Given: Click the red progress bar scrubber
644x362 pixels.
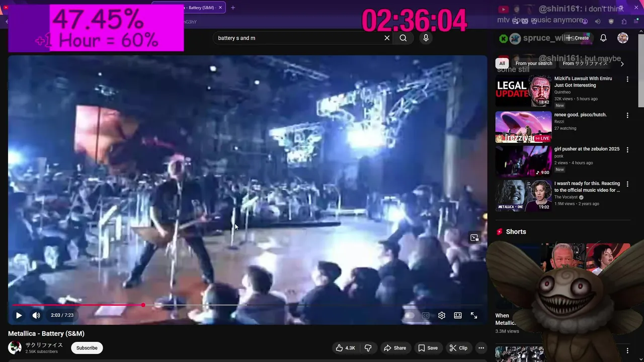Looking at the screenshot, I should (143, 305).
